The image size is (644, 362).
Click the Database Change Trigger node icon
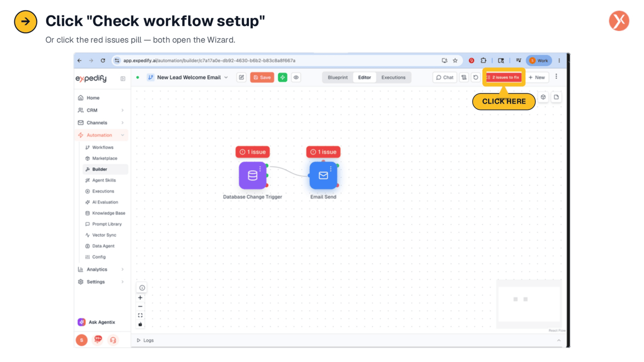pyautogui.click(x=252, y=175)
